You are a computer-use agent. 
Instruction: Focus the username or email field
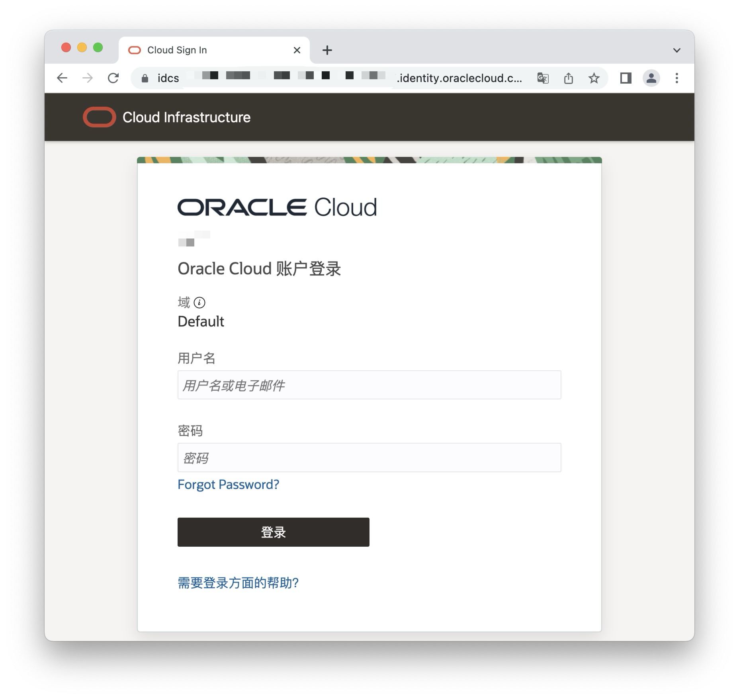point(369,385)
